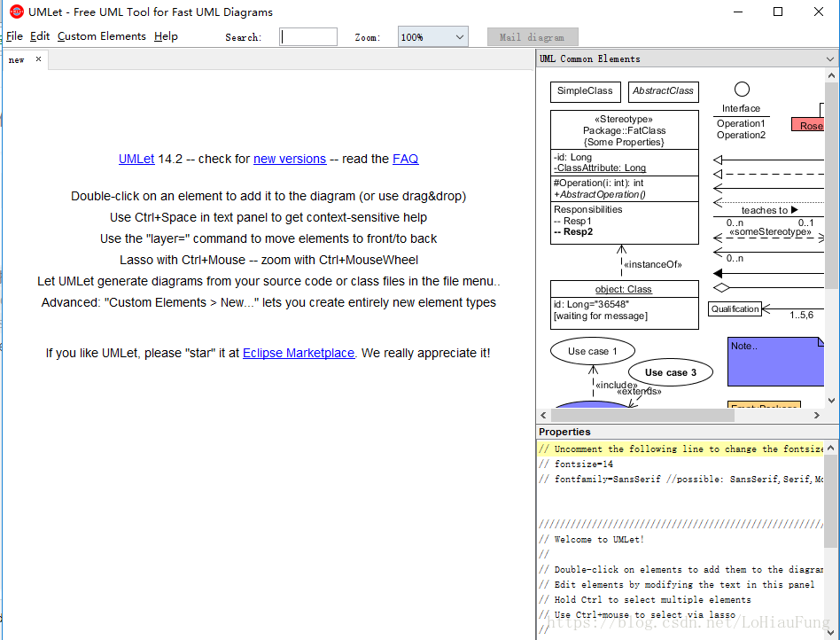The image size is (840, 640).
Task: Open the Help menu
Action: click(x=166, y=36)
